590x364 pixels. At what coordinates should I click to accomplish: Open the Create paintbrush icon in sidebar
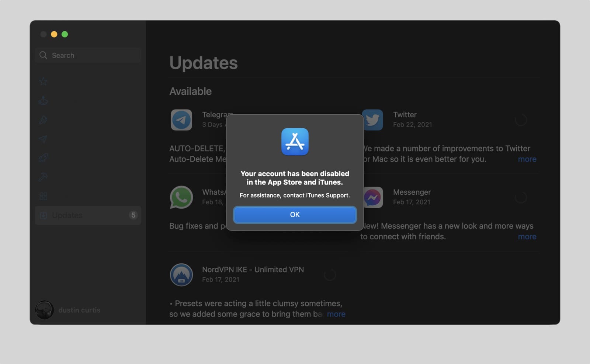click(43, 120)
